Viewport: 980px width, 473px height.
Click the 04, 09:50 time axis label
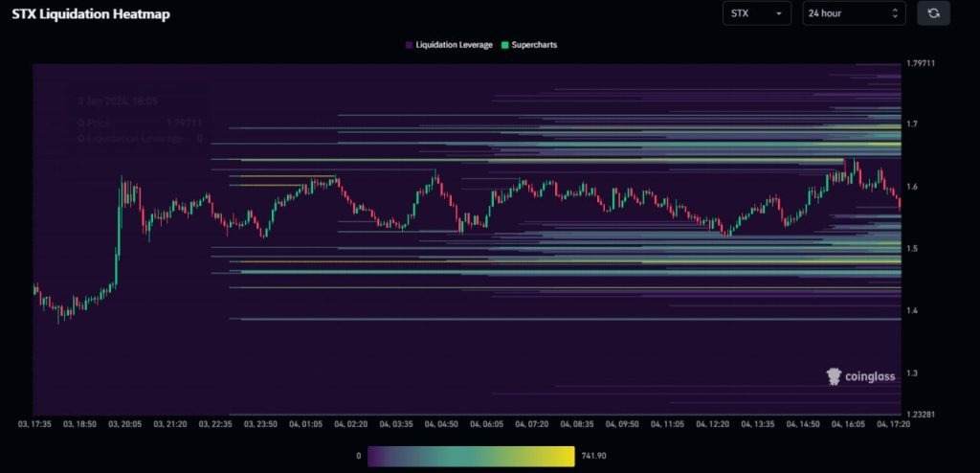coord(622,424)
